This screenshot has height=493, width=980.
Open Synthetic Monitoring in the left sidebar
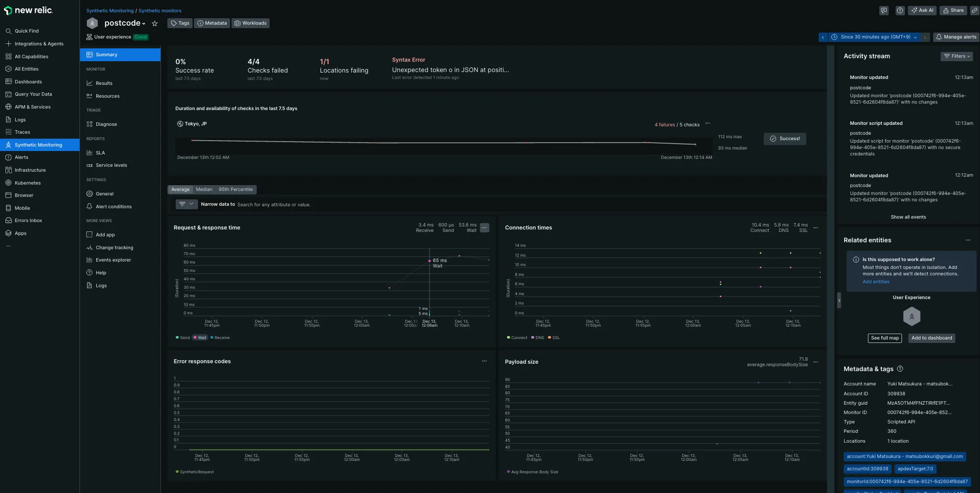point(39,145)
